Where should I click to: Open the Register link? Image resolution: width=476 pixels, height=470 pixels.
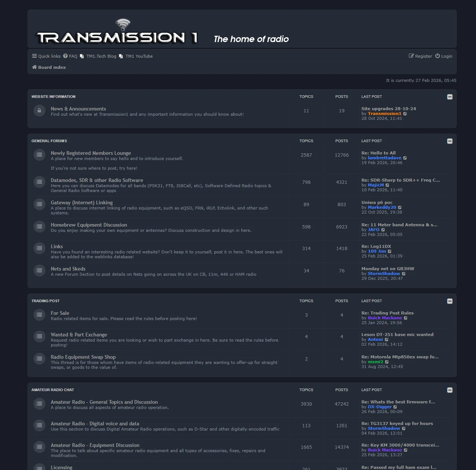[423, 56]
